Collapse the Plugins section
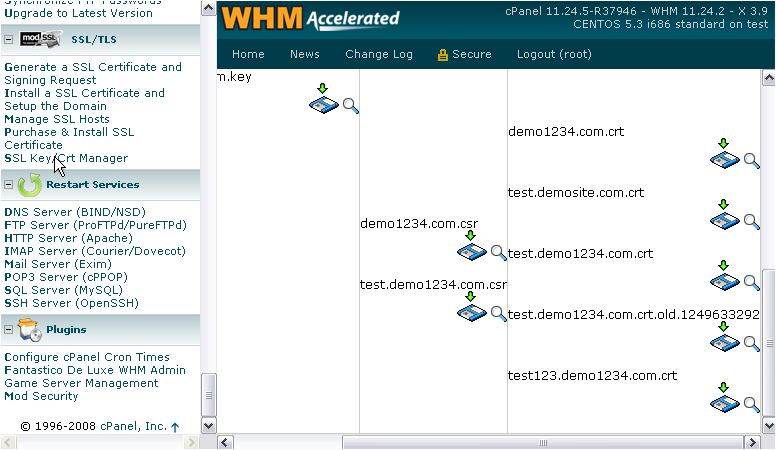 coord(9,330)
